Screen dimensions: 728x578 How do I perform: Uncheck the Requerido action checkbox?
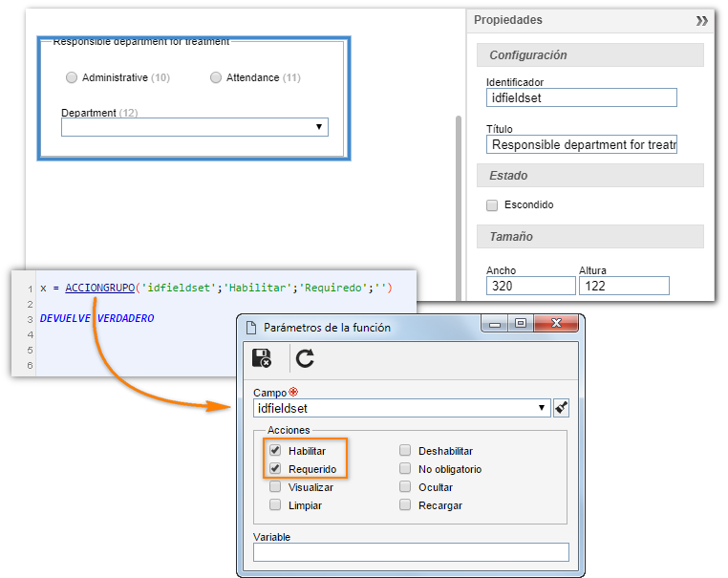[275, 468]
